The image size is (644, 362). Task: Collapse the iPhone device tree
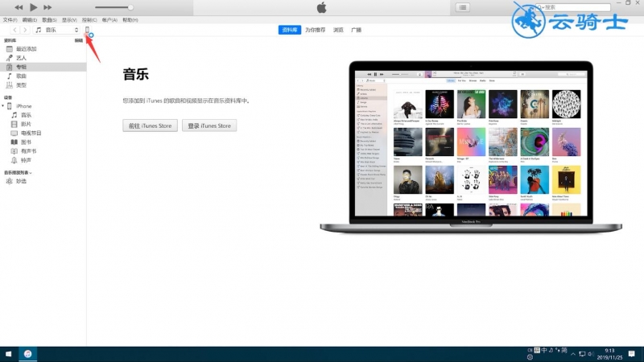click(x=3, y=106)
